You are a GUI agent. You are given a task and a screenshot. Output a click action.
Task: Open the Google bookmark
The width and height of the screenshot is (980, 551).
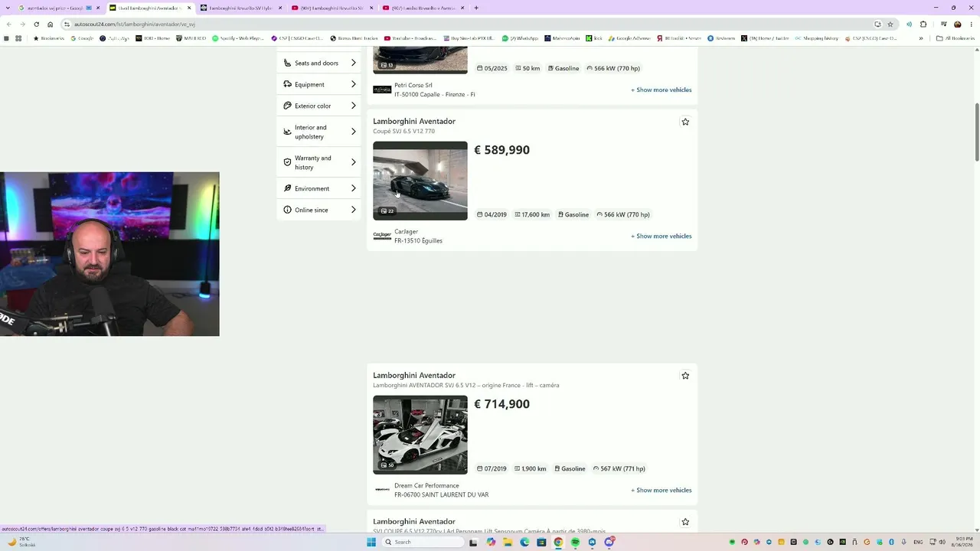click(x=81, y=38)
